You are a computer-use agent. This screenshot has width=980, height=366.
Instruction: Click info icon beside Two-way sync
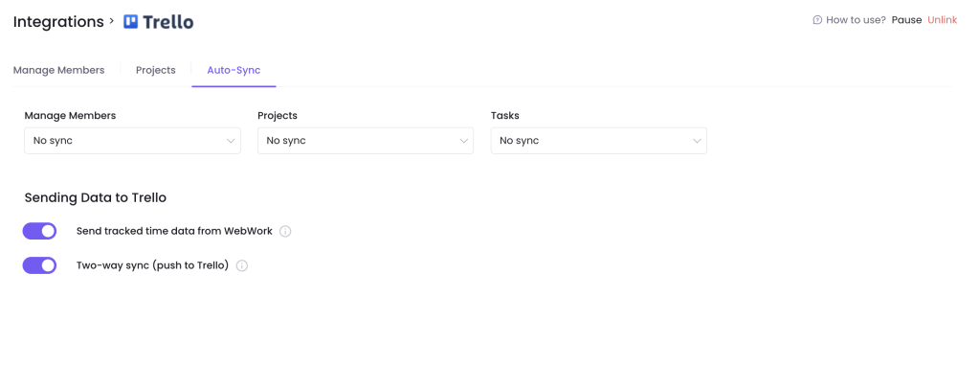coord(242,266)
